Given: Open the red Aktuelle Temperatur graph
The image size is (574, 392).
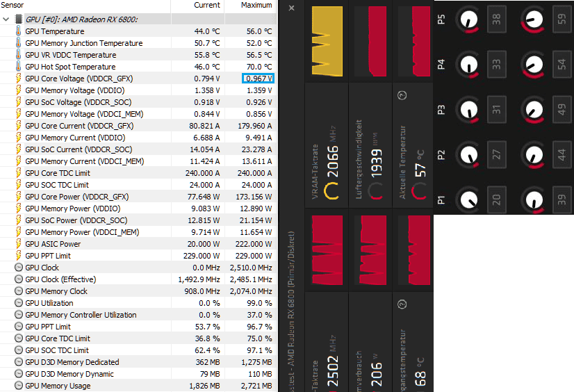Looking at the screenshot, I should [416, 41].
